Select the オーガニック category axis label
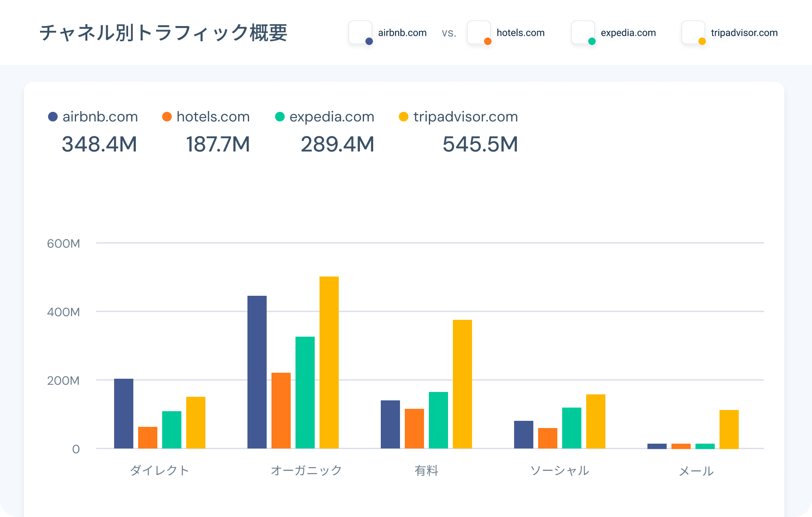The width and height of the screenshot is (812, 517). (x=306, y=470)
